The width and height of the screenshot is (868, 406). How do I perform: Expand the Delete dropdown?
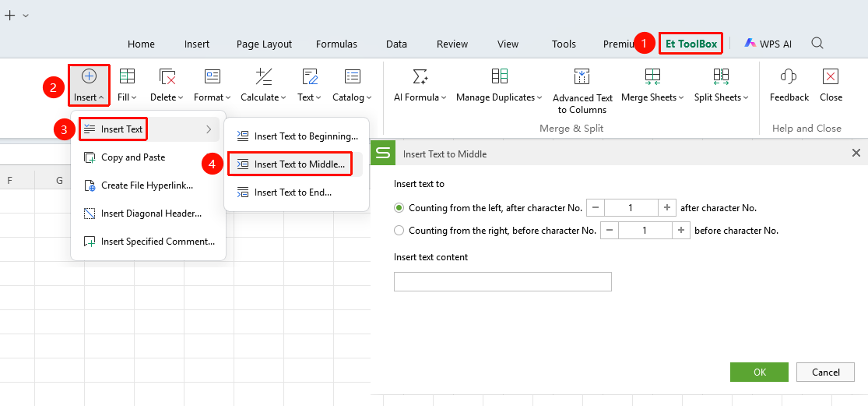(x=181, y=98)
